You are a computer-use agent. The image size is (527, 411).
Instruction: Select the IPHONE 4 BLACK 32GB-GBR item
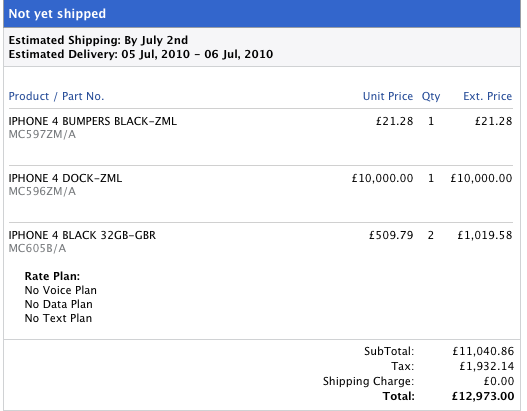click(82, 235)
